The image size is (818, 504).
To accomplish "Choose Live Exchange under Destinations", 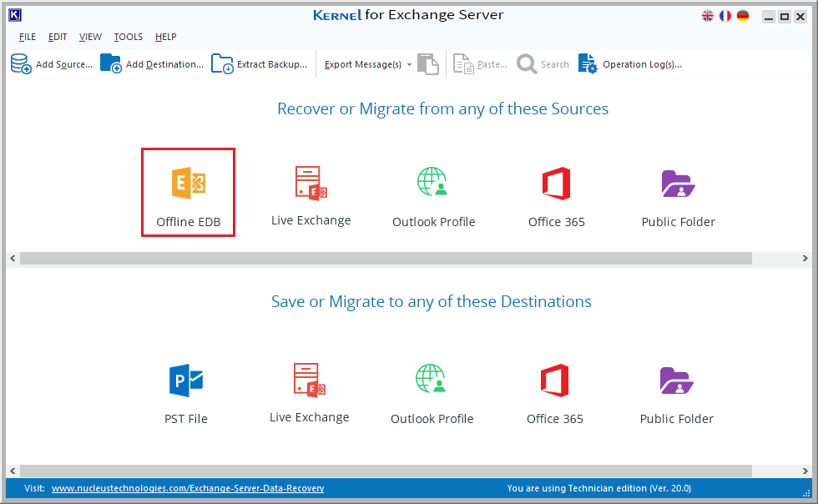I will (310, 393).
